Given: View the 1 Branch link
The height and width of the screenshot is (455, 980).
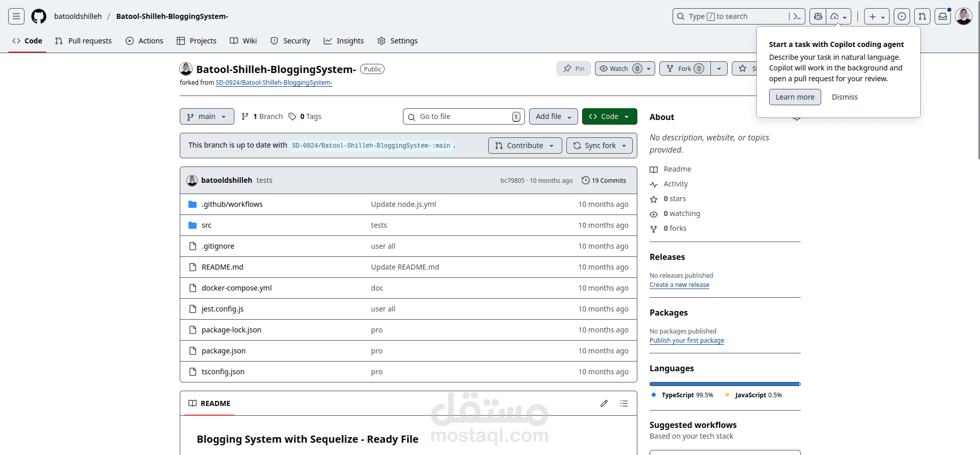Looking at the screenshot, I should pyautogui.click(x=262, y=116).
